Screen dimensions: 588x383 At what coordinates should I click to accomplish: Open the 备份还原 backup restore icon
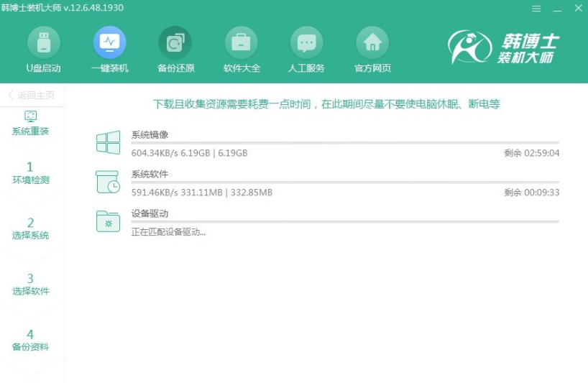[x=175, y=43]
